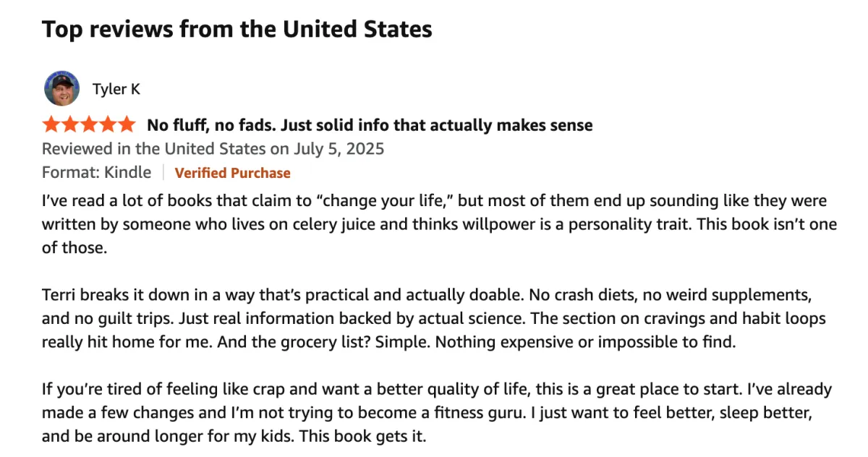Click the second orange rating star
The image size is (868, 457).
pyautogui.click(x=70, y=124)
